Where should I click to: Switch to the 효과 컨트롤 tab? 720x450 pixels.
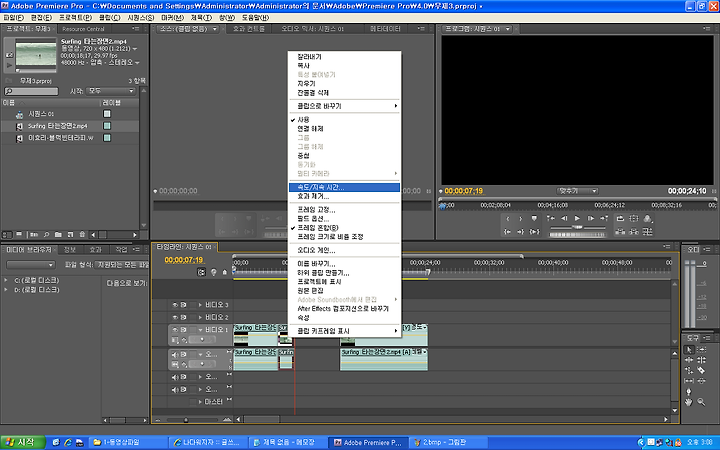pos(248,29)
